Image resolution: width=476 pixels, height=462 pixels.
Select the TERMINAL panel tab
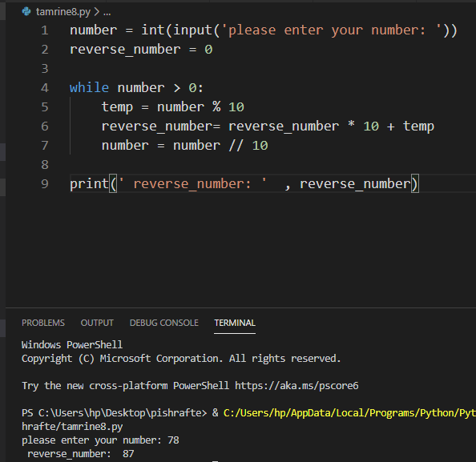235,323
